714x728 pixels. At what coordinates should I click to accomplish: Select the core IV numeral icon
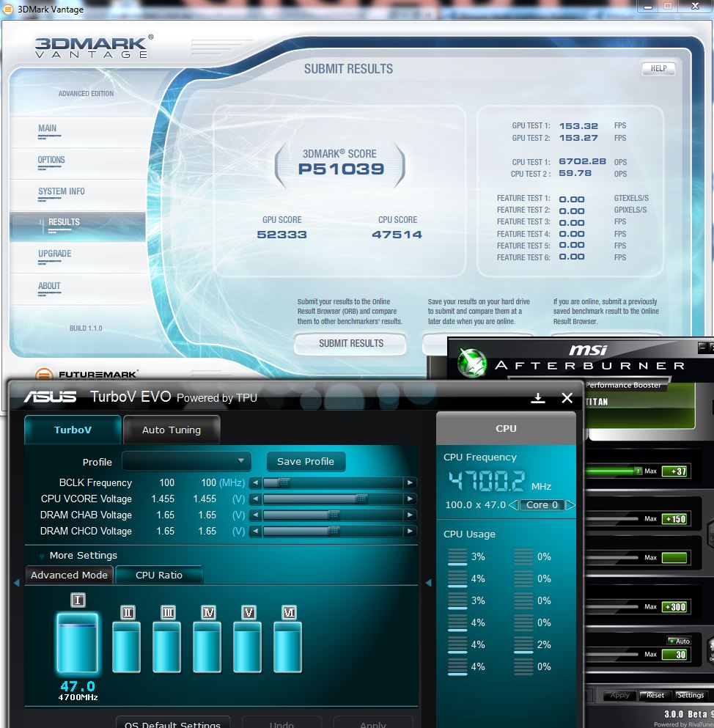tap(208, 613)
